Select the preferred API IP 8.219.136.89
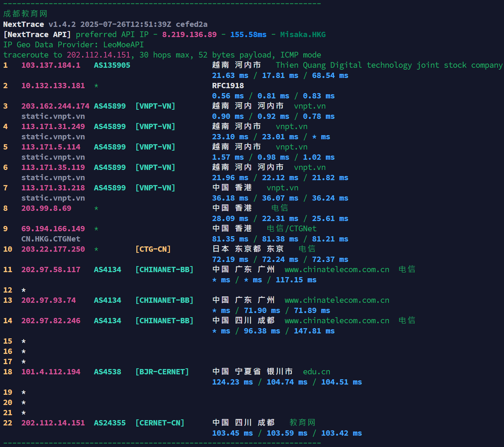This screenshot has width=504, height=447. coord(189,34)
